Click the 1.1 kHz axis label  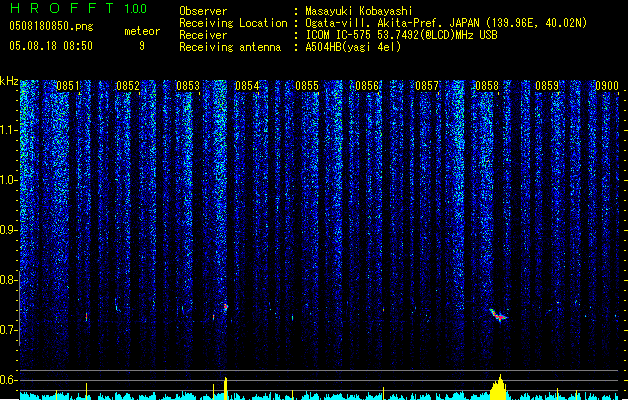click(9, 130)
